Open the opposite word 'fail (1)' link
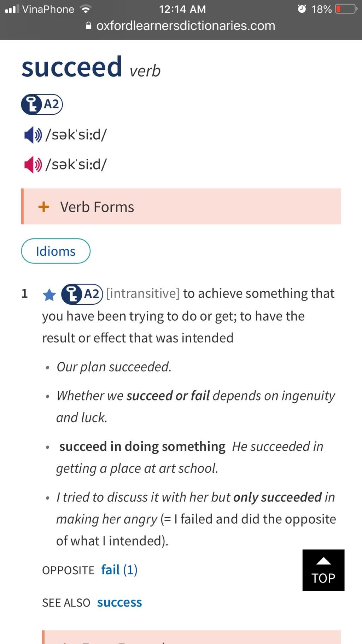This screenshot has width=362, height=644. pyautogui.click(x=119, y=570)
